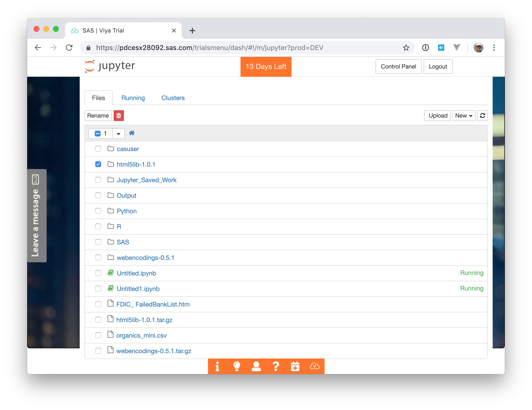
Task: Bookmark this page with the star icon
Action: click(406, 48)
